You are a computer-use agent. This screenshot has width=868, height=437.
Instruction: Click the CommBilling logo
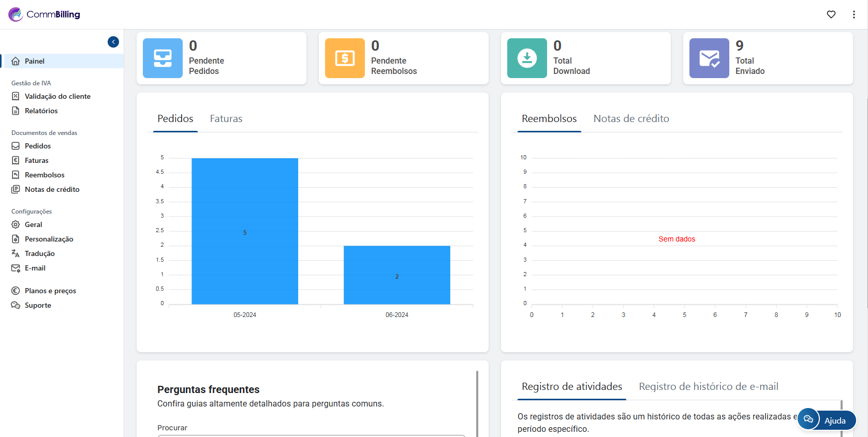pyautogui.click(x=45, y=14)
